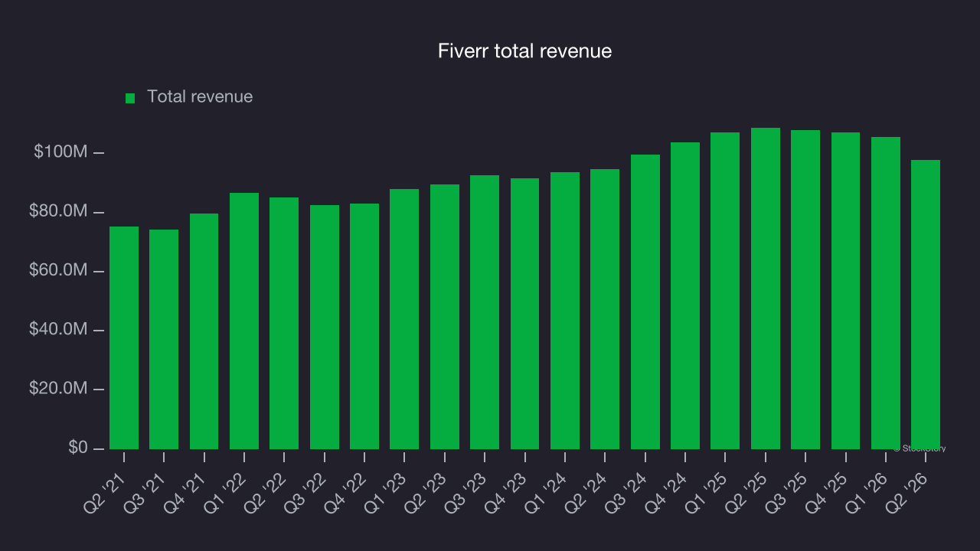This screenshot has width=980, height=551.
Task: Click the 'Fiverr total revenue' chart title
Action: (524, 51)
